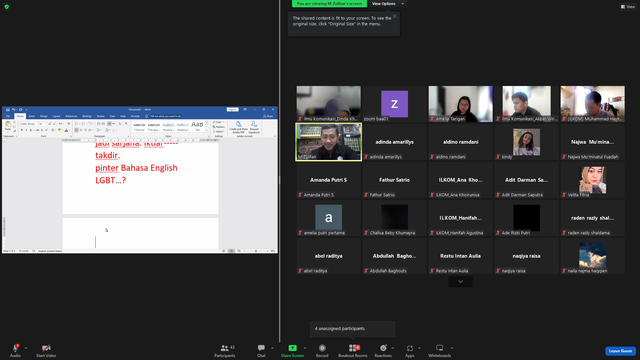Switch to the Mailings tab in Word
Screen dimensions: 640x360
click(87, 116)
